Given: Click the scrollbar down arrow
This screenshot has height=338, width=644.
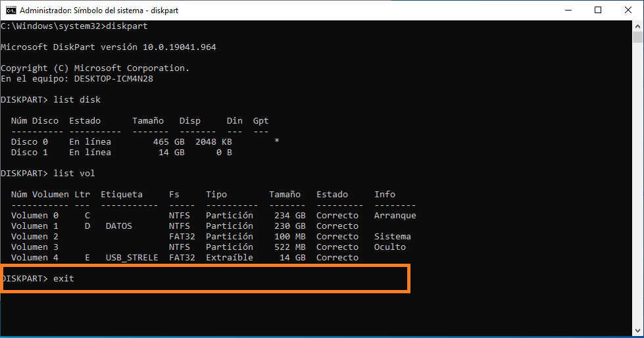Looking at the screenshot, I should [638, 332].
